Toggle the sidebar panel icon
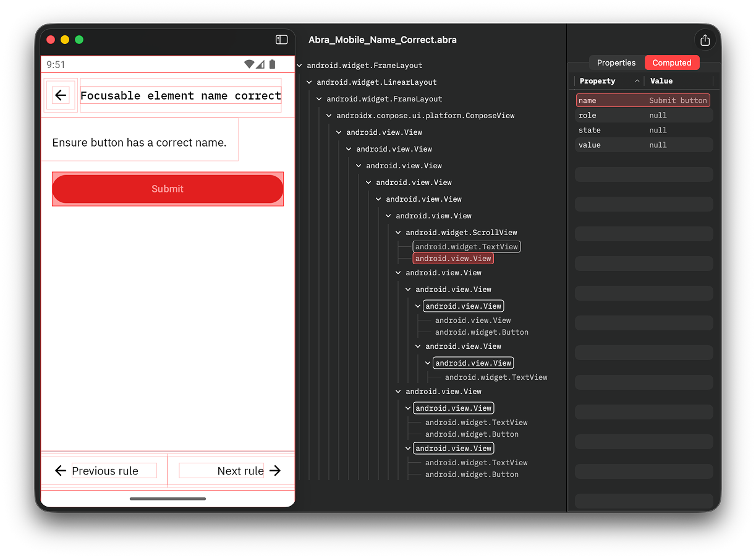 point(281,40)
